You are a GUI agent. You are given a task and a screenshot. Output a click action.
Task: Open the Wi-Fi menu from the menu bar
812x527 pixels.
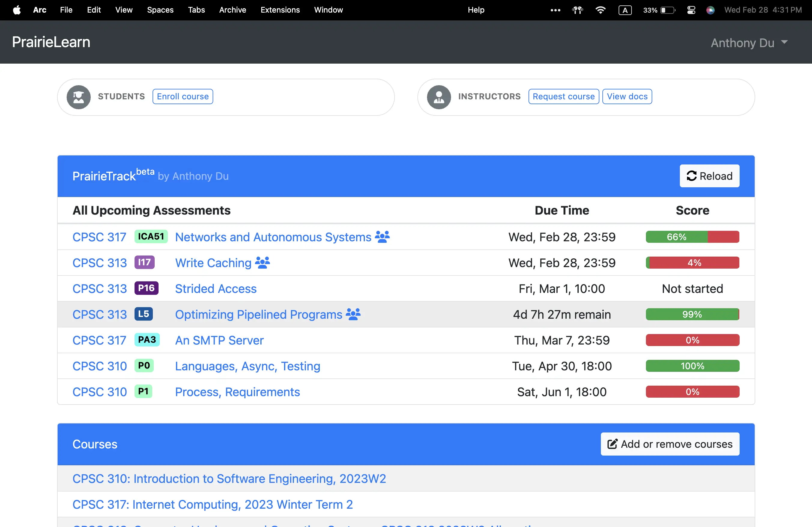[600, 10]
